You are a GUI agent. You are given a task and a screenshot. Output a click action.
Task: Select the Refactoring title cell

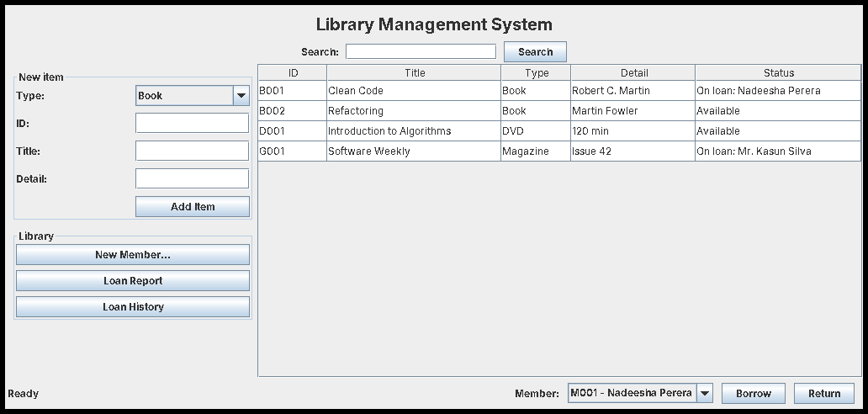pos(414,111)
